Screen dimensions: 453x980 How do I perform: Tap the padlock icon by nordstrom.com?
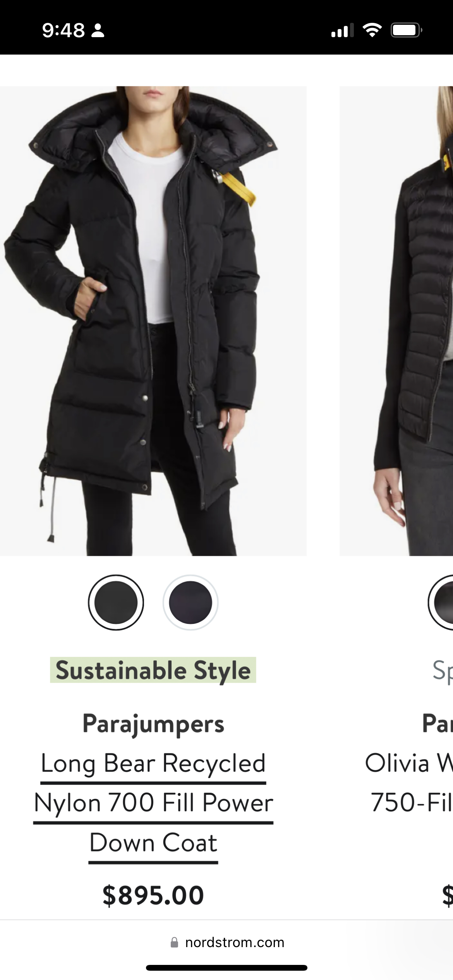click(x=175, y=942)
